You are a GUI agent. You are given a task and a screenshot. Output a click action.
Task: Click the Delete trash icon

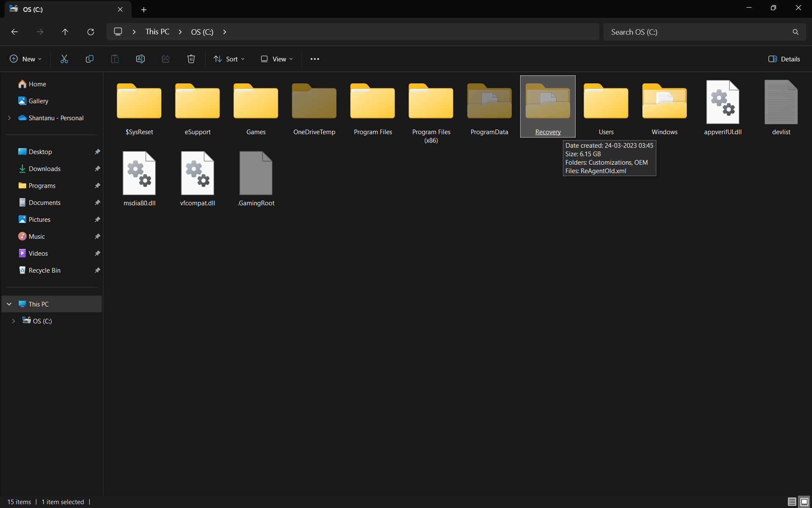pos(191,59)
